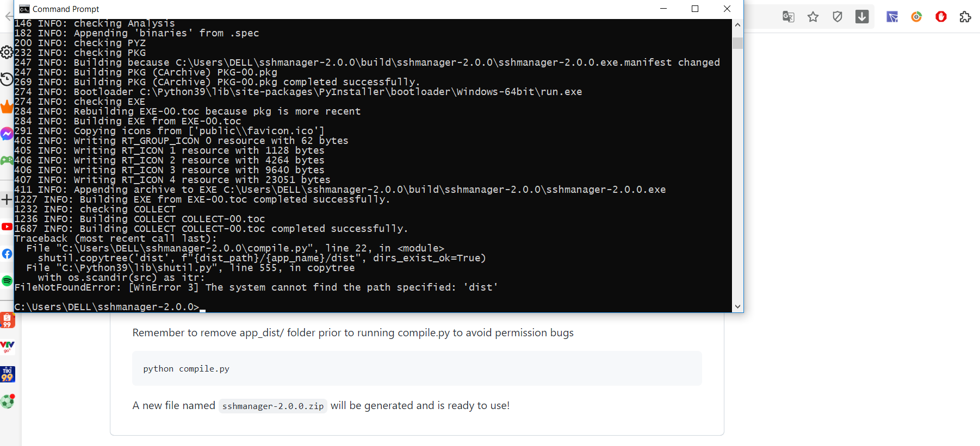Click the purple paper-plane extension icon

point(892,17)
